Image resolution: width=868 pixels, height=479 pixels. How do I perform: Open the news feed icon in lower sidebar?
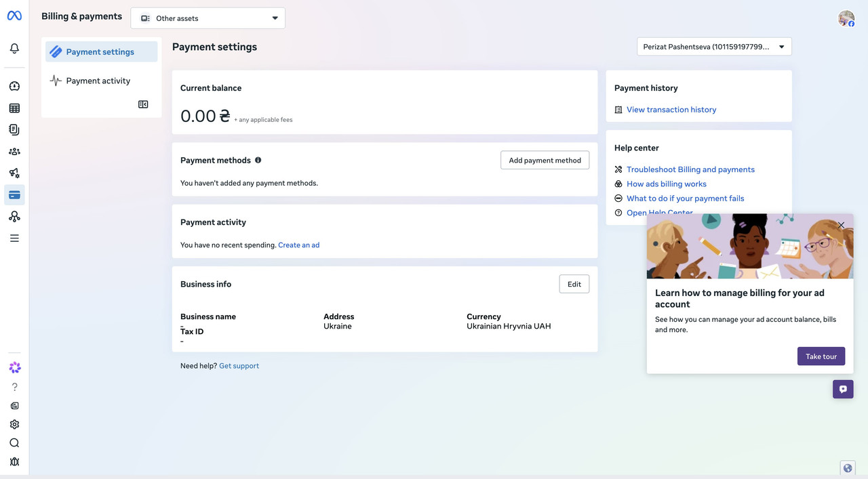click(x=14, y=406)
